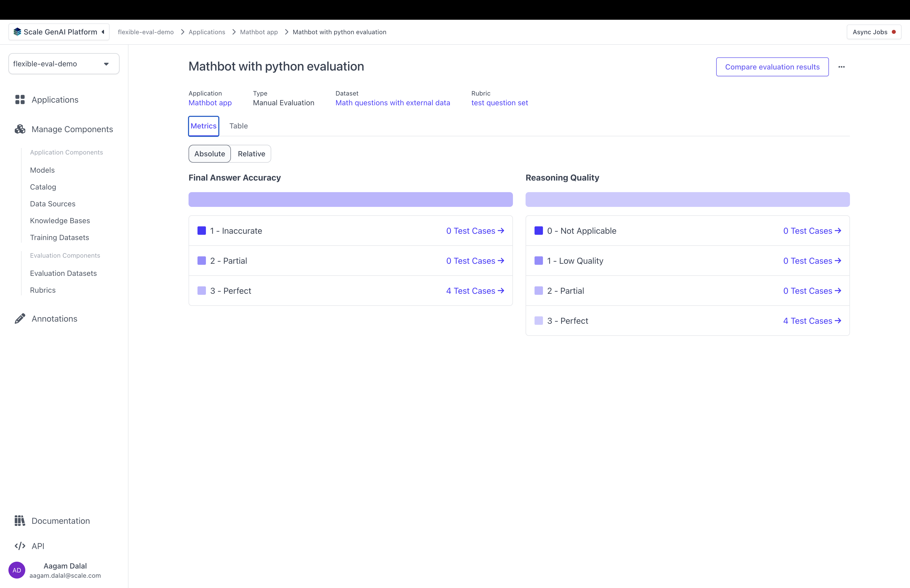
Task: Click the Scale GenAI Platform logo icon
Action: point(17,32)
